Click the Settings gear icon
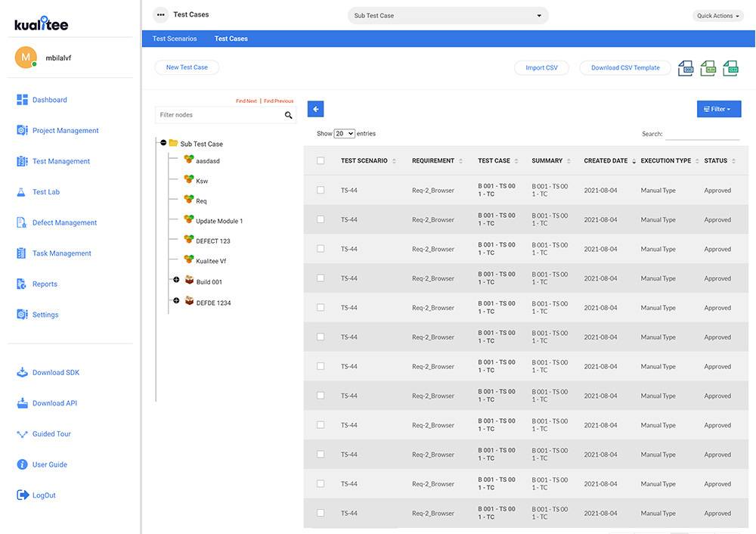This screenshot has width=756, height=534. click(22, 315)
